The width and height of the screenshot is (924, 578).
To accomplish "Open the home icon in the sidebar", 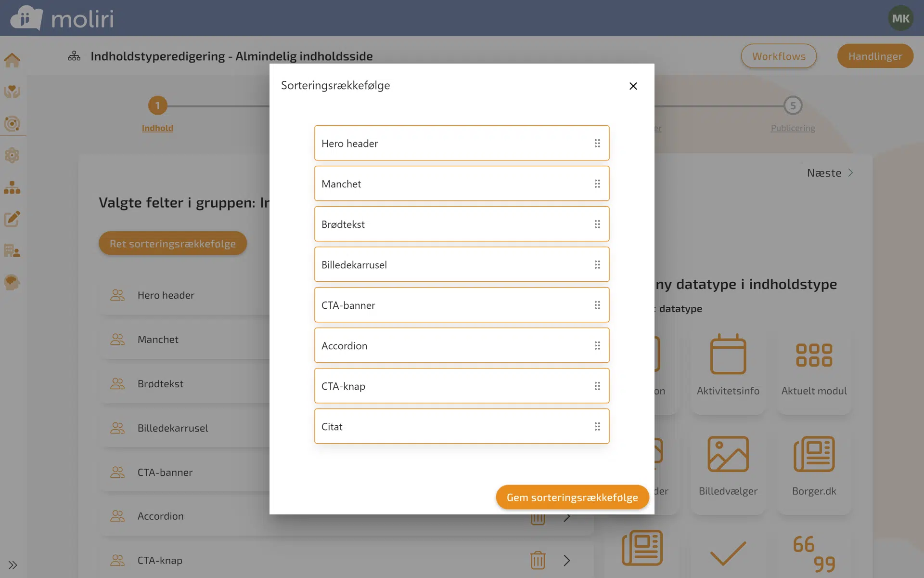I will 12,60.
